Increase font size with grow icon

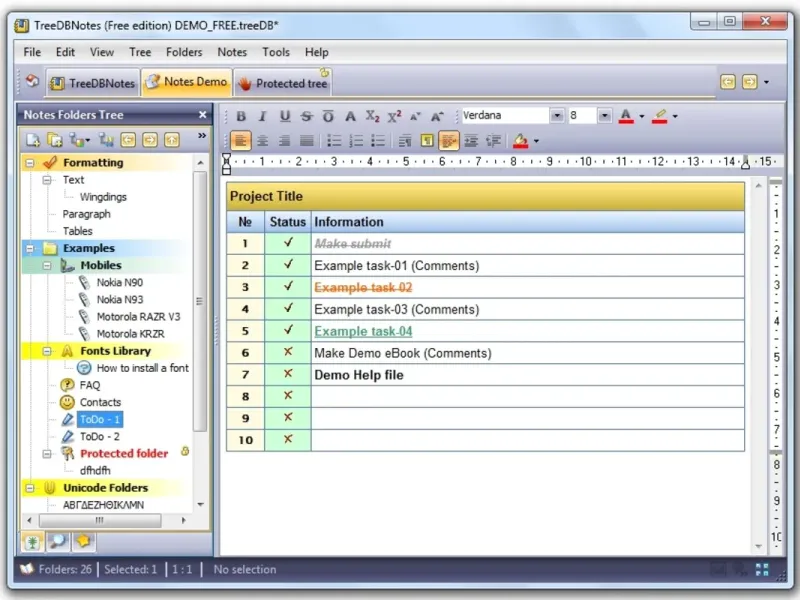click(437, 116)
